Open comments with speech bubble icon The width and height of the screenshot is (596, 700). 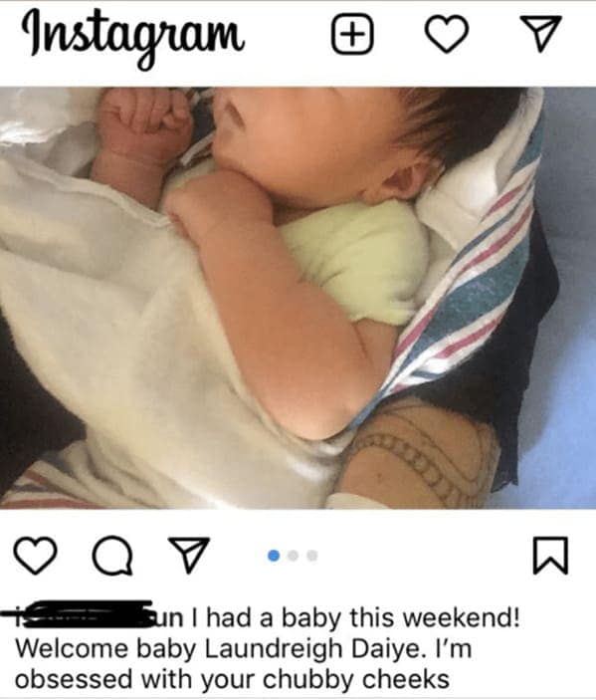click(x=112, y=555)
